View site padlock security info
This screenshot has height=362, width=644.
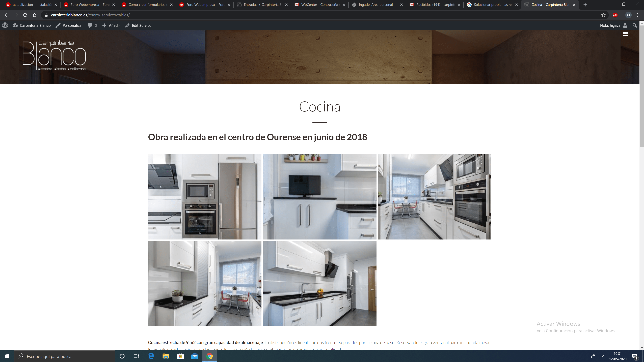coord(46,15)
